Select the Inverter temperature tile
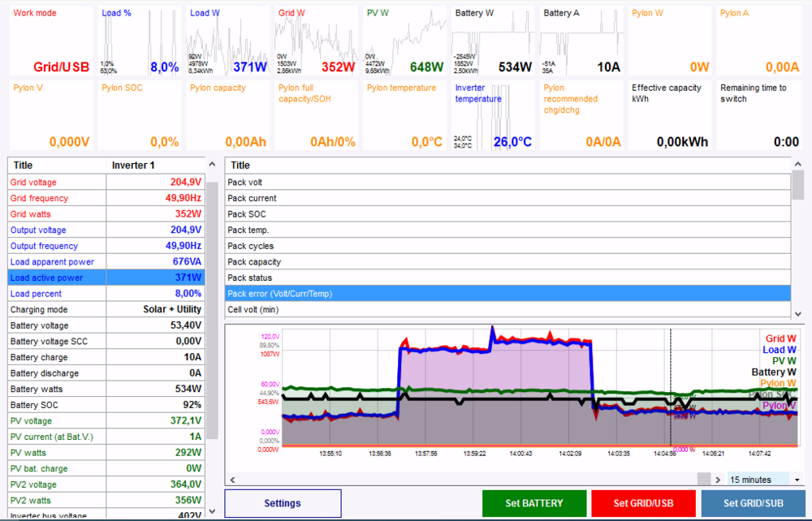The image size is (812, 521). pos(493,115)
